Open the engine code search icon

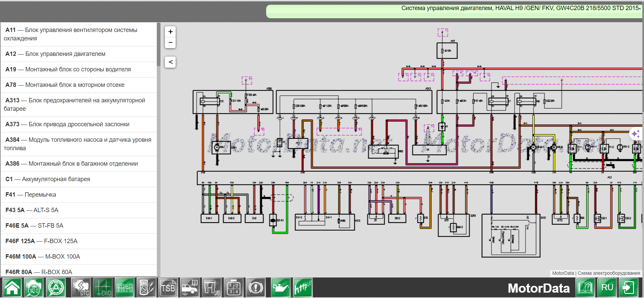point(34,288)
